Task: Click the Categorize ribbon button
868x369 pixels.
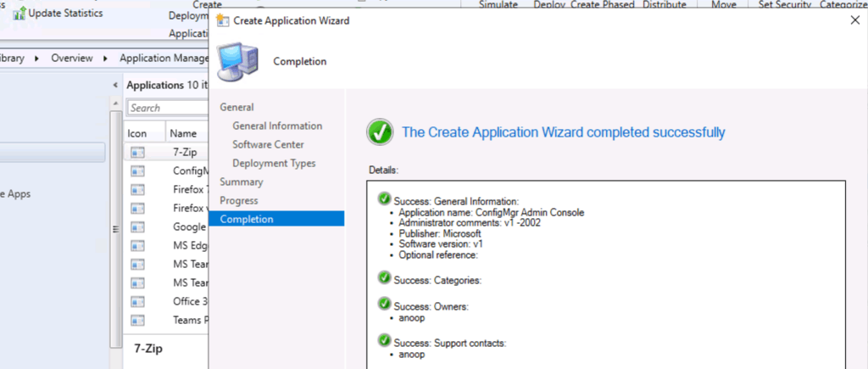Action: click(843, 4)
